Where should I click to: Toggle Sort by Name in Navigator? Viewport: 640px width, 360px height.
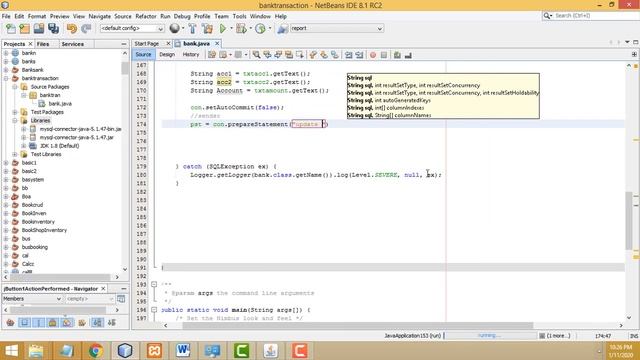97,323
